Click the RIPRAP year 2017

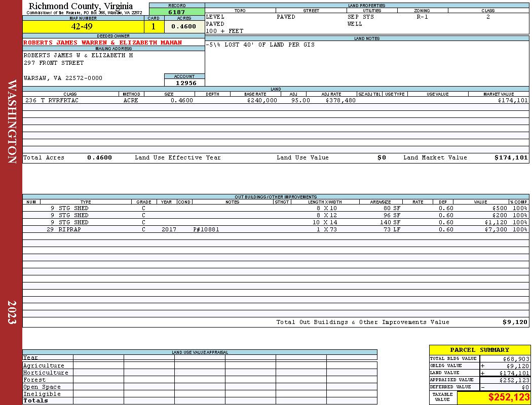click(169, 230)
